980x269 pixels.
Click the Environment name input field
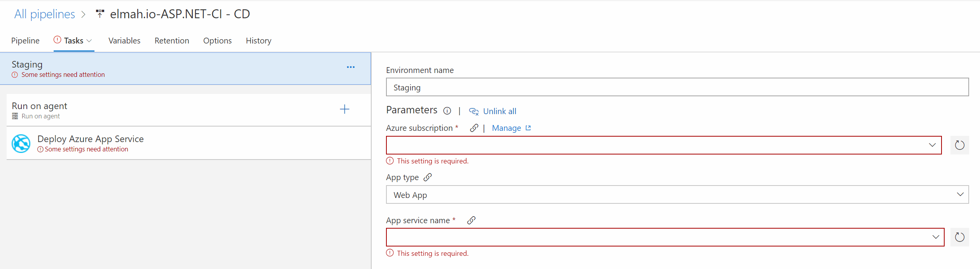click(677, 87)
